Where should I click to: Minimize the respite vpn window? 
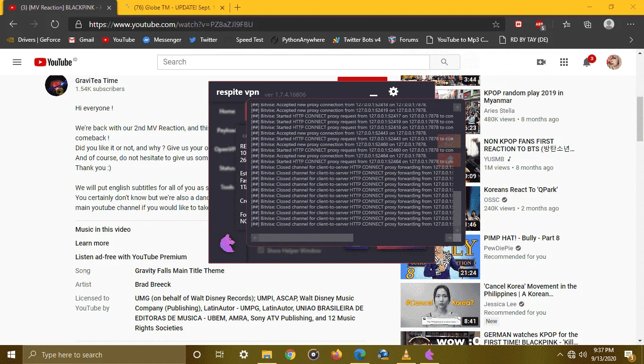tap(373, 95)
